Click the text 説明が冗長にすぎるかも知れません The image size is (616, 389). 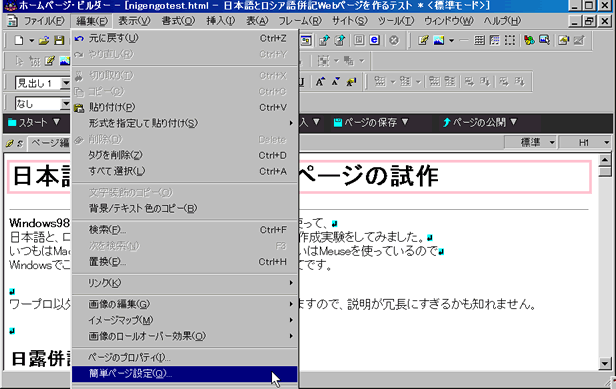[442, 304]
